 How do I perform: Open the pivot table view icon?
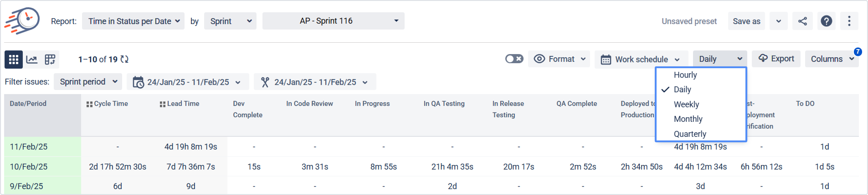pos(50,60)
